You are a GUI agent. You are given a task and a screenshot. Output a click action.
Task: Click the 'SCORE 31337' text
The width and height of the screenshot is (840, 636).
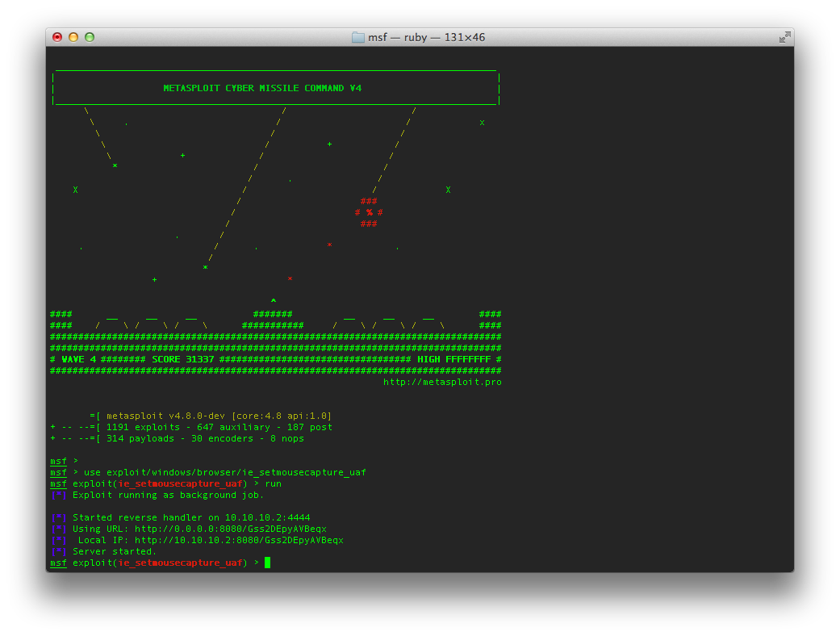(x=182, y=359)
